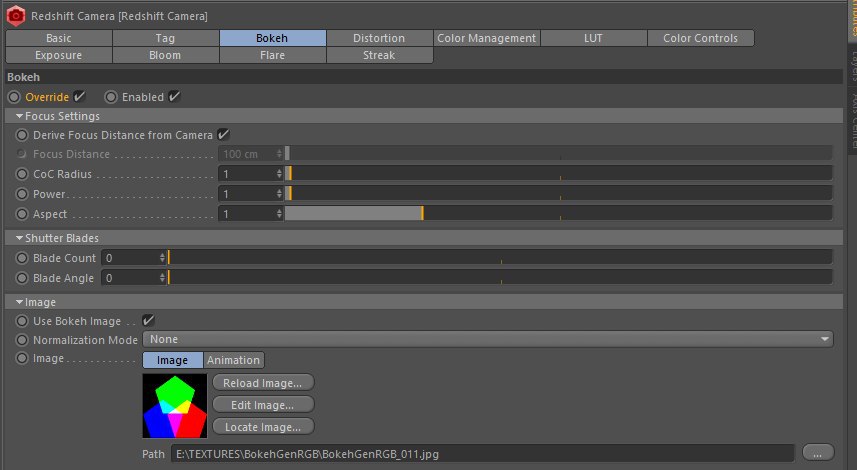Click the Reload Image button
This screenshot has height=470, width=857.
(263, 383)
